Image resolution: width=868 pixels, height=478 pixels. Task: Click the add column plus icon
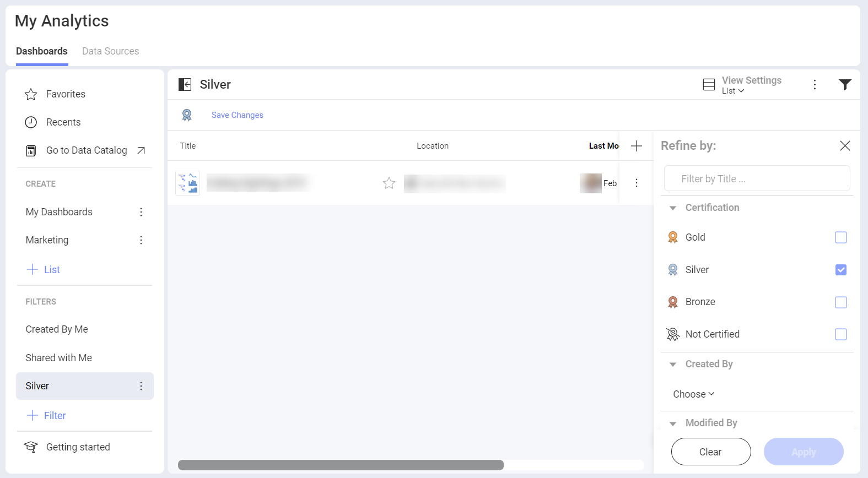click(x=636, y=146)
